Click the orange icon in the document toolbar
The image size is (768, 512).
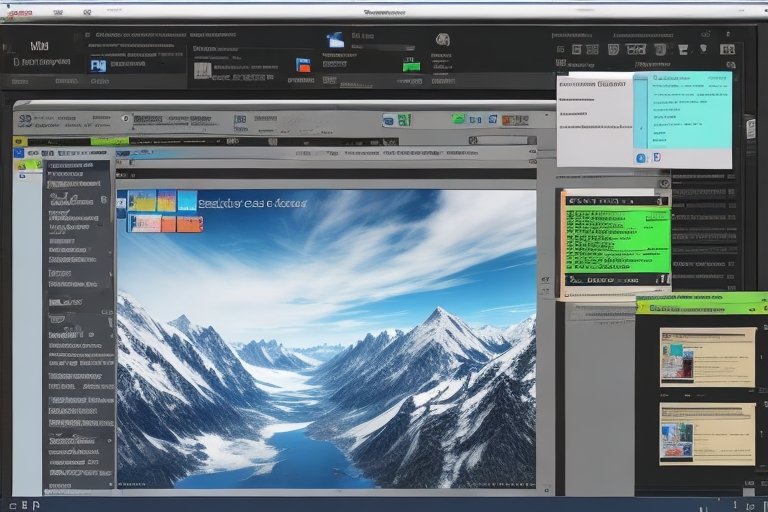click(514, 120)
